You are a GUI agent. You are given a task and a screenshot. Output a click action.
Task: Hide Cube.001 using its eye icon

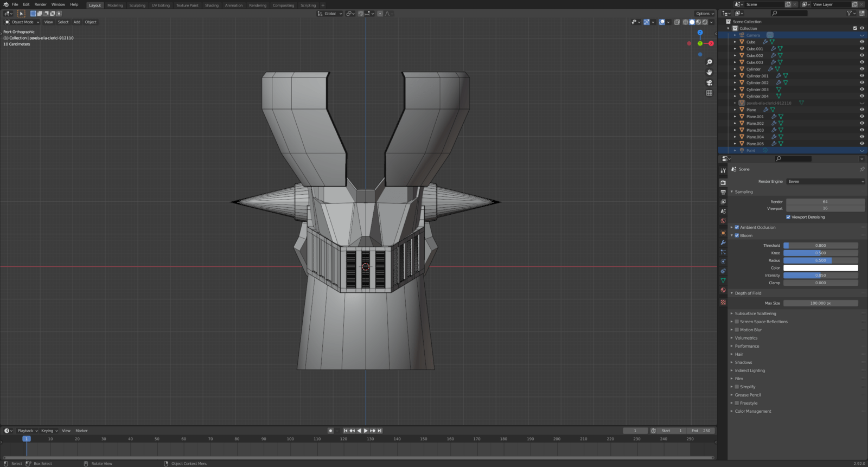(861, 49)
